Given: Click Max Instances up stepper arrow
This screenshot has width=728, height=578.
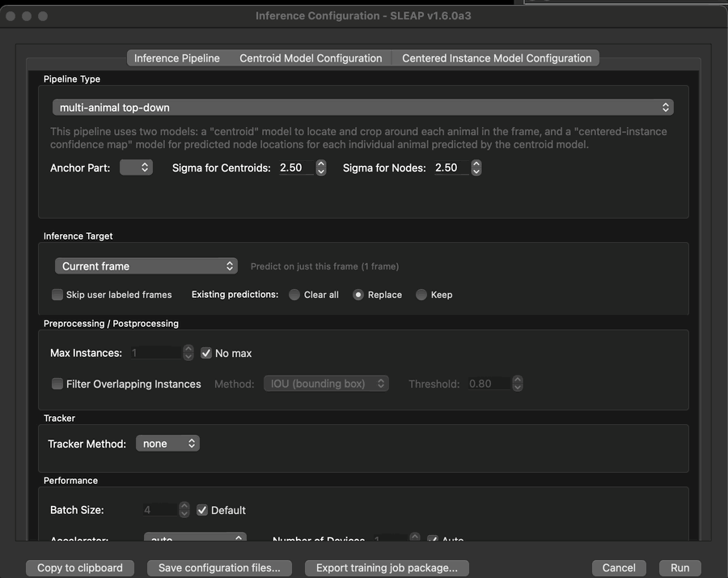Looking at the screenshot, I should click(188, 349).
